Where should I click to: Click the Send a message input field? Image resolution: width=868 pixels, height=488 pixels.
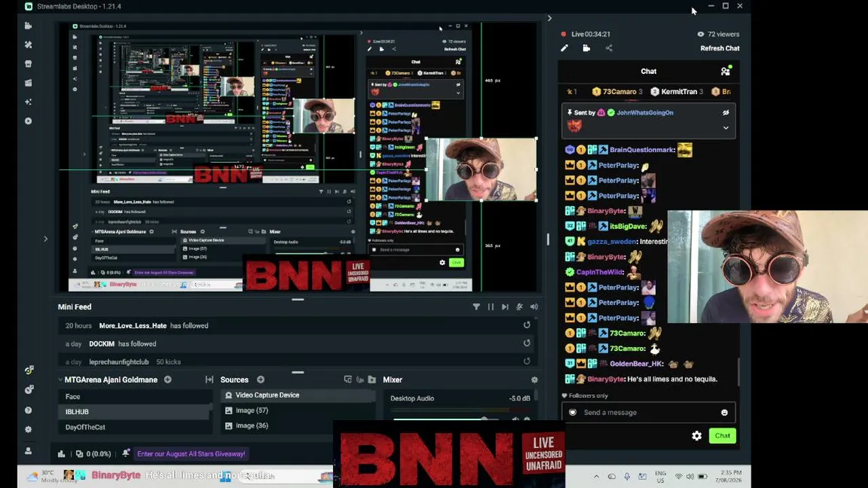pyautogui.click(x=648, y=412)
